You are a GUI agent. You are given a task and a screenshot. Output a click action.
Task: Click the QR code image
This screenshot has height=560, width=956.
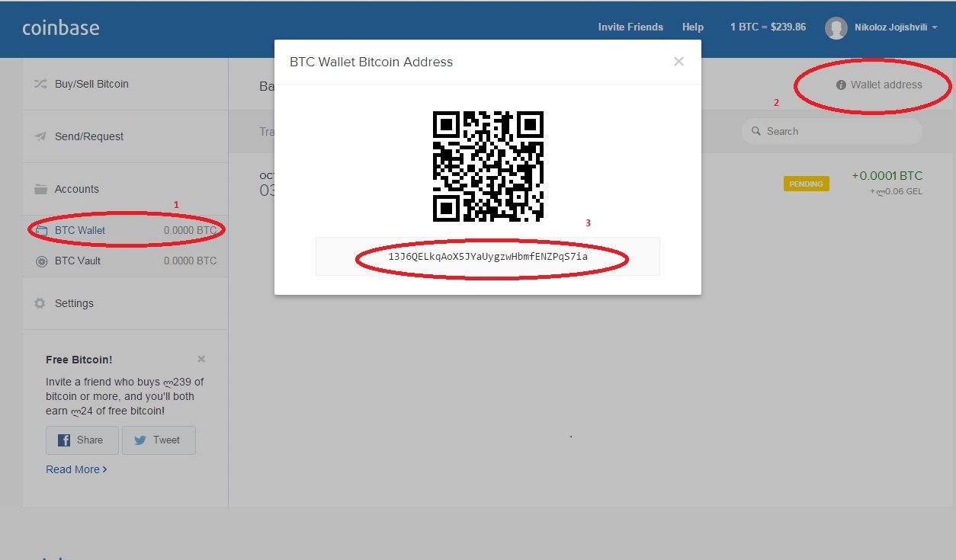coord(488,166)
